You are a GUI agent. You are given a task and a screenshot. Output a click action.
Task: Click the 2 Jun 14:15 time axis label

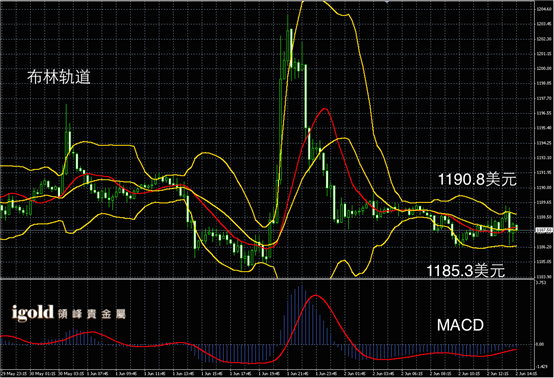pyautogui.click(x=526, y=374)
